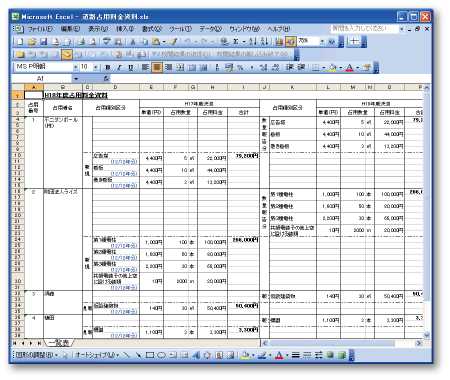Open the font size dropdown
The width and height of the screenshot is (450, 380).
pyautogui.click(x=96, y=68)
